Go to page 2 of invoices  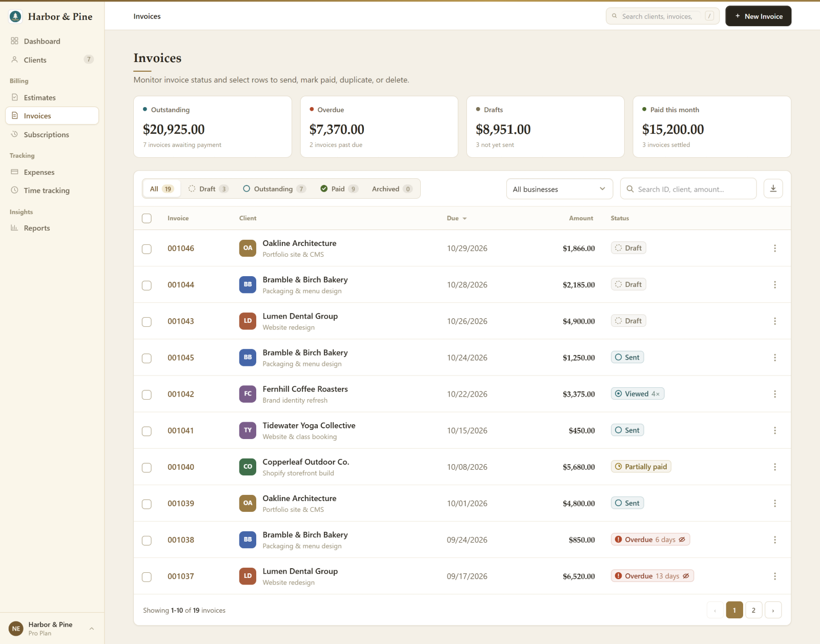tap(753, 610)
